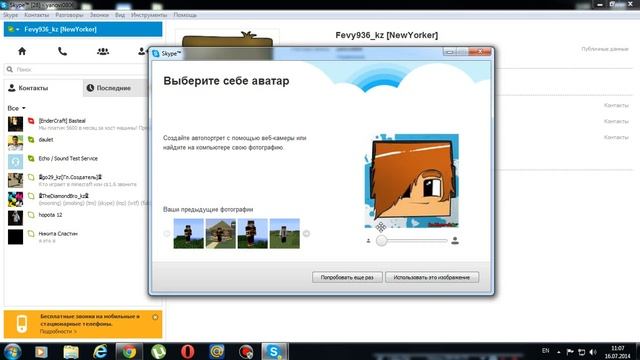Click the avatar zoom slider handle
Screen dimensions: 640x360
pos(381,240)
